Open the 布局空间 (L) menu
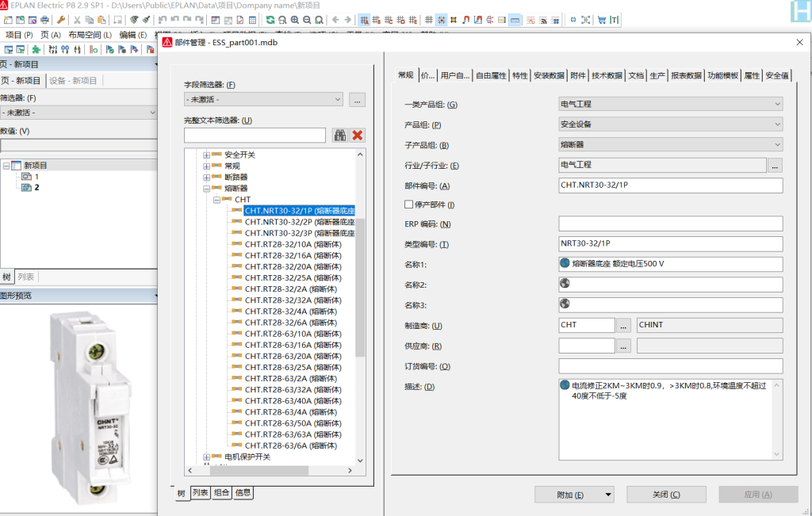The image size is (812, 516). [90, 35]
